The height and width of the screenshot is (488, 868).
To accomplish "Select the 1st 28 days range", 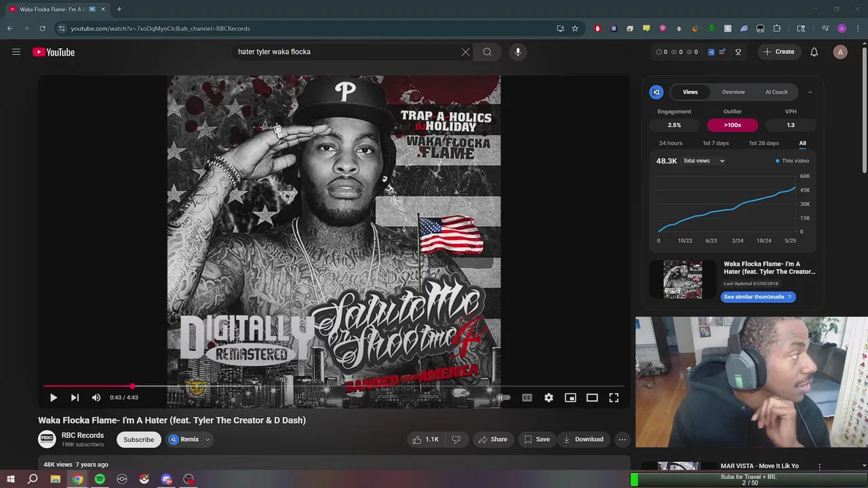I will pyautogui.click(x=764, y=143).
